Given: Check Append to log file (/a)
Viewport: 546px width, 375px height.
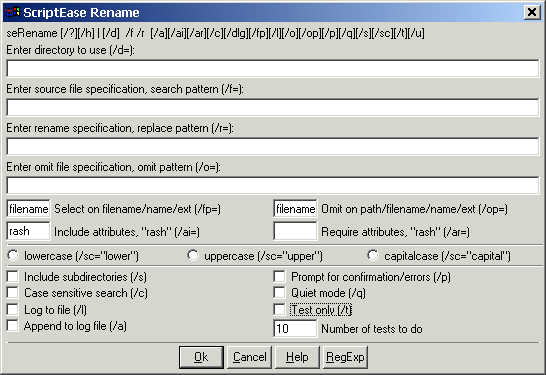Looking at the screenshot, I should 13,326.
